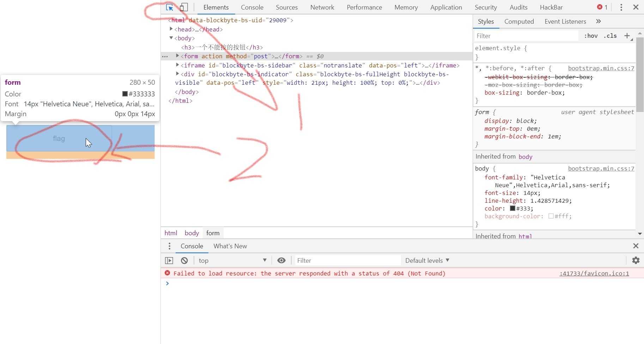Click the console prompt input line

coord(402,283)
